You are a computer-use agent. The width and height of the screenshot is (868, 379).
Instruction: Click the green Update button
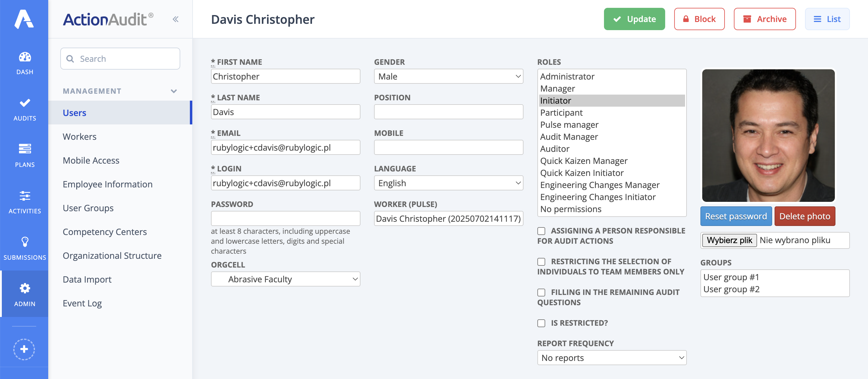634,19
